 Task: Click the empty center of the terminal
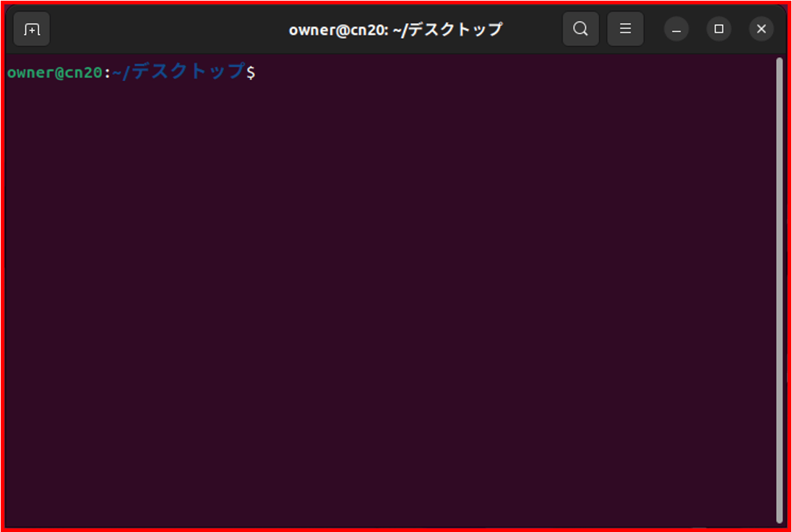coord(390,289)
